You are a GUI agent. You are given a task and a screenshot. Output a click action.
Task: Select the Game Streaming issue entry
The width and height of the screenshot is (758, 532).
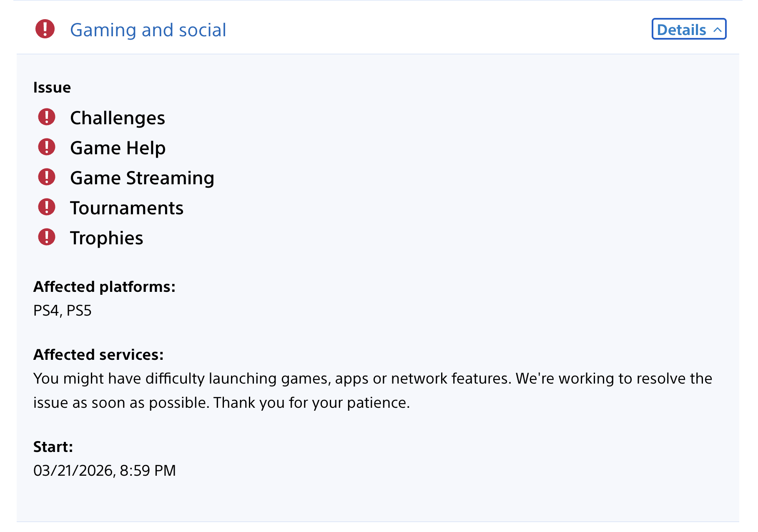[142, 178]
